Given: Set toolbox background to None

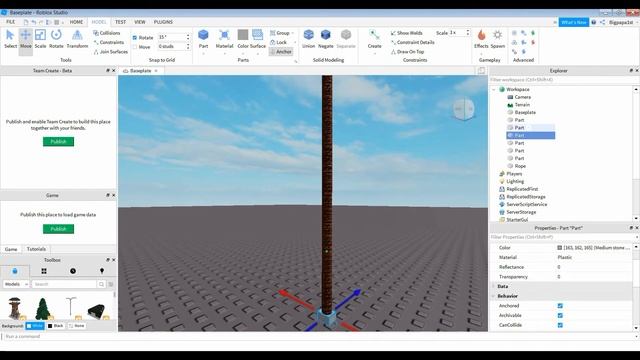Looking at the screenshot, I should click(x=76, y=326).
